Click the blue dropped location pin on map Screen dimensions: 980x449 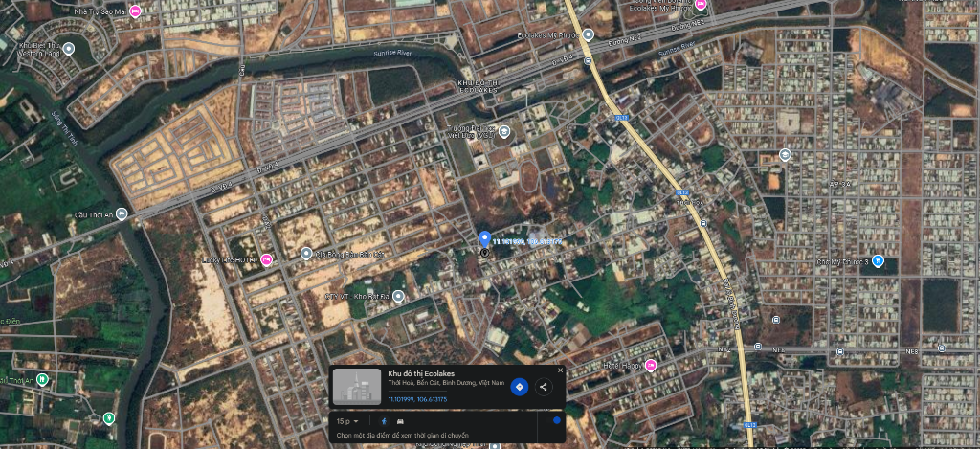tap(484, 239)
